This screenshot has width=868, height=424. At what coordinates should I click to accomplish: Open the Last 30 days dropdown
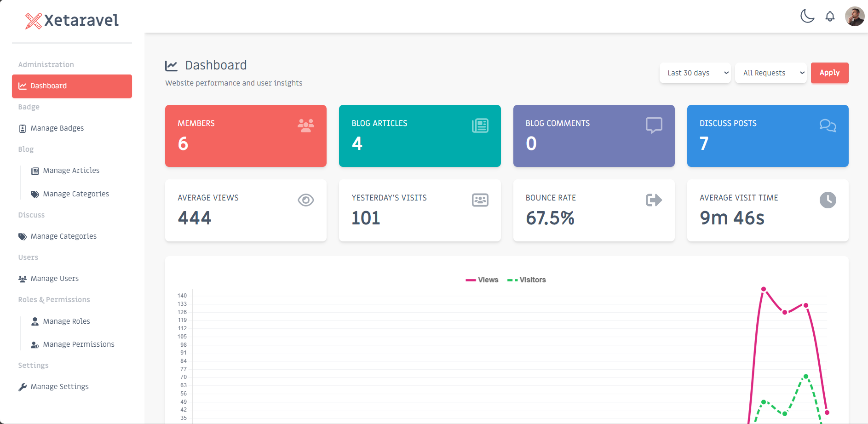click(x=695, y=73)
